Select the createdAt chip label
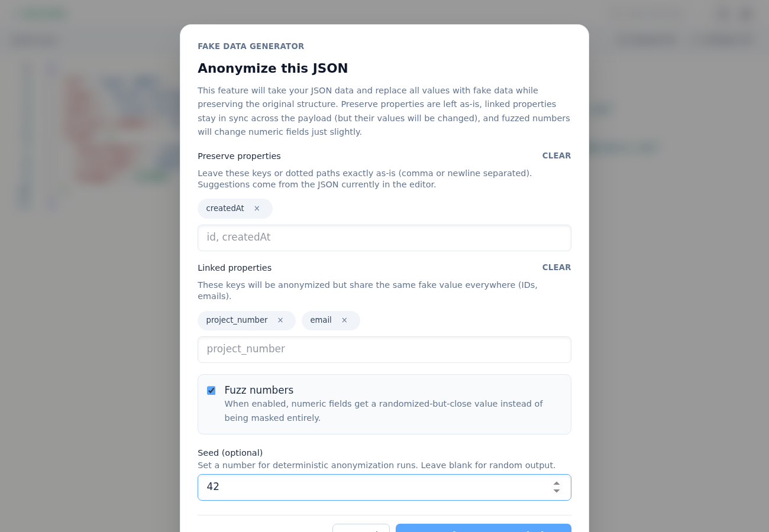The width and height of the screenshot is (769, 532). click(x=225, y=208)
